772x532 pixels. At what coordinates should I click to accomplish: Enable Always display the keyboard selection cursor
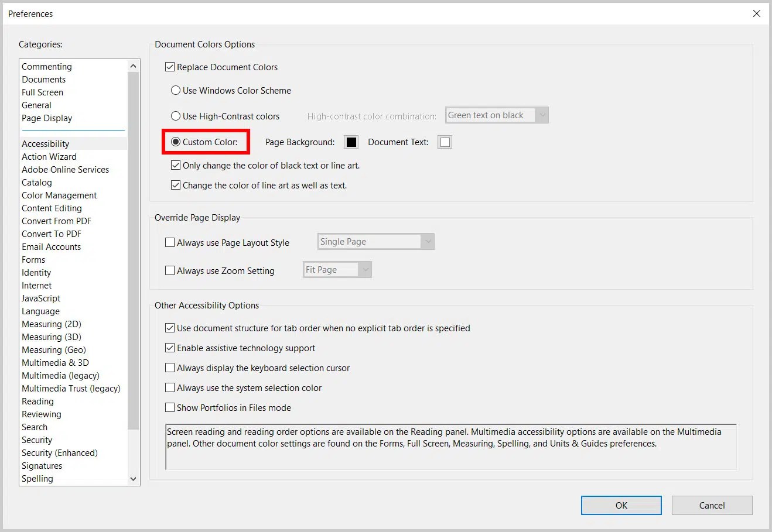click(170, 368)
